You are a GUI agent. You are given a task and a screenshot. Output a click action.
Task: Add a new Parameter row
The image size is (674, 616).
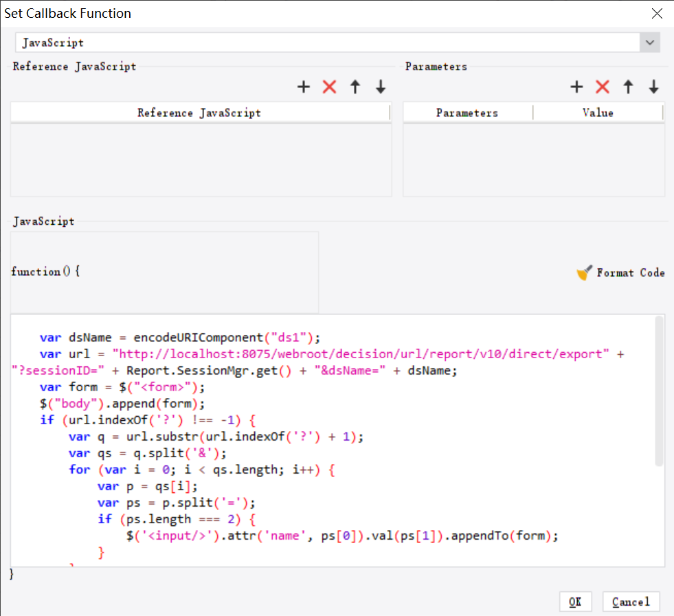[576, 87]
